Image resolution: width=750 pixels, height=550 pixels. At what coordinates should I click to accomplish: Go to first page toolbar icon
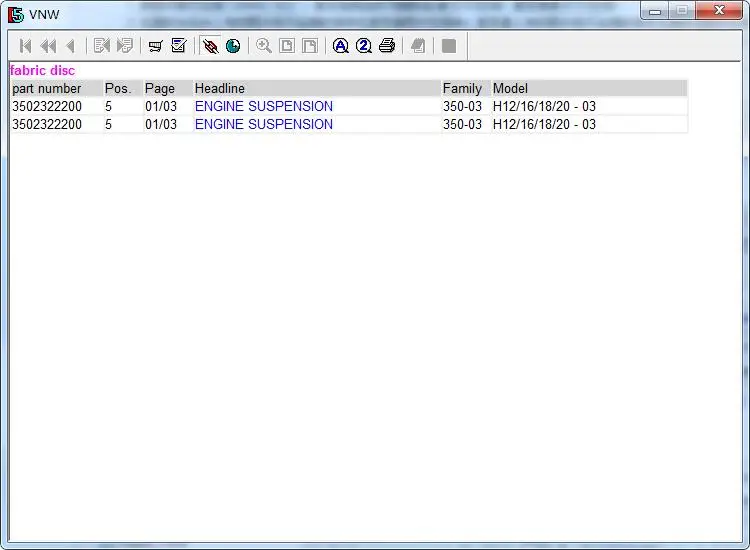[x=25, y=46]
